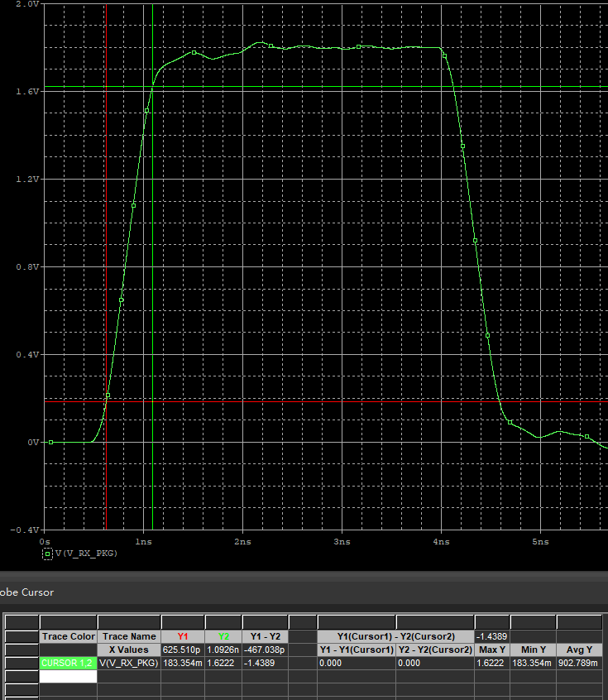Select the 902.789m average value cell

(x=579, y=663)
